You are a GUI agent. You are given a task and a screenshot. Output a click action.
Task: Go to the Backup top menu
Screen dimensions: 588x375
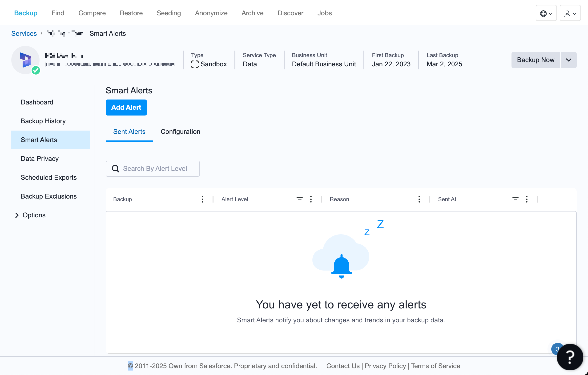[x=26, y=13]
